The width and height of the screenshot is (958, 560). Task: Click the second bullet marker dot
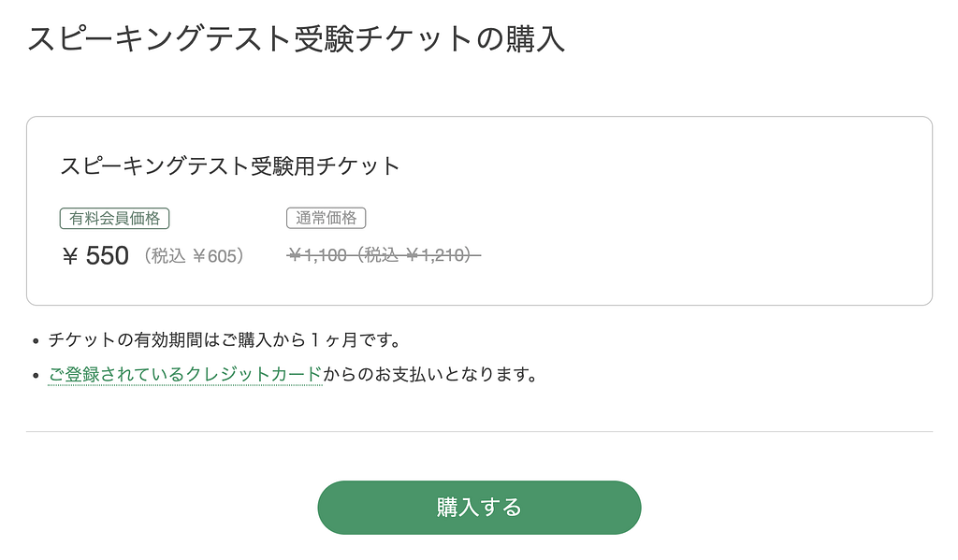click(36, 375)
